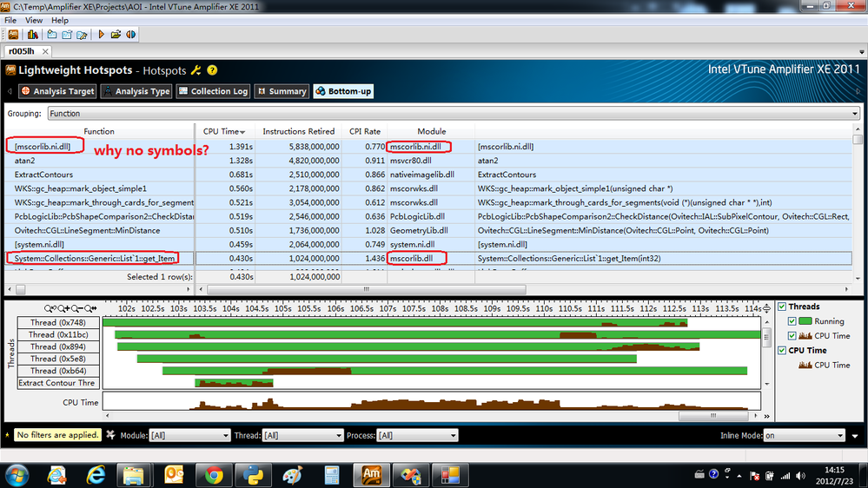Click the clear filters icon beside filter status
The height and width of the screenshot is (488, 868).
pyautogui.click(x=110, y=435)
